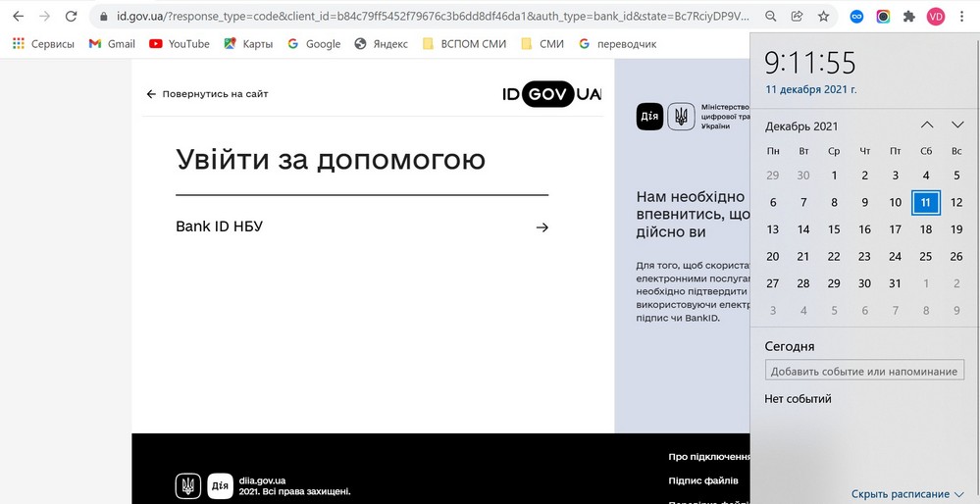Click the trident emblem in the footer
980x504 pixels.
pos(188,486)
